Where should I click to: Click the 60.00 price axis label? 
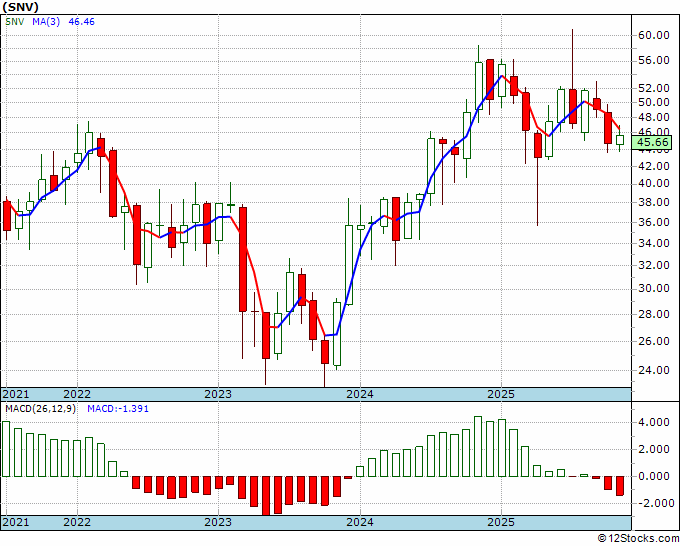coord(654,35)
